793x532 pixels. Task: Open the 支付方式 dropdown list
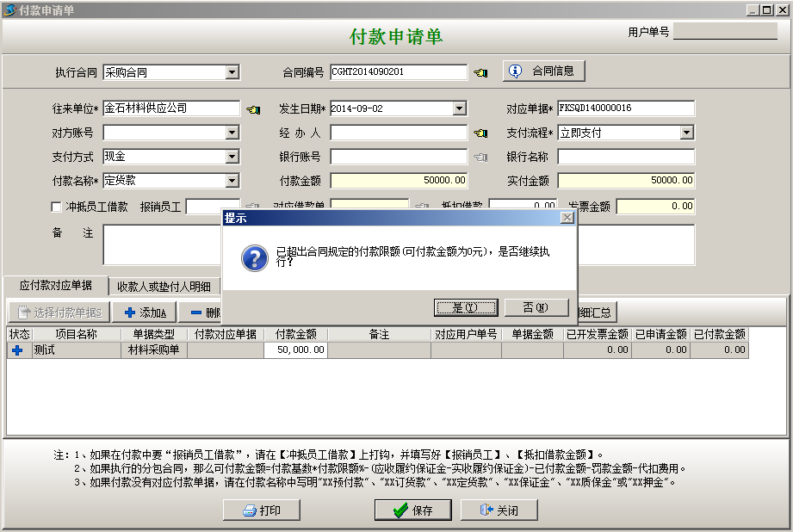(x=232, y=157)
